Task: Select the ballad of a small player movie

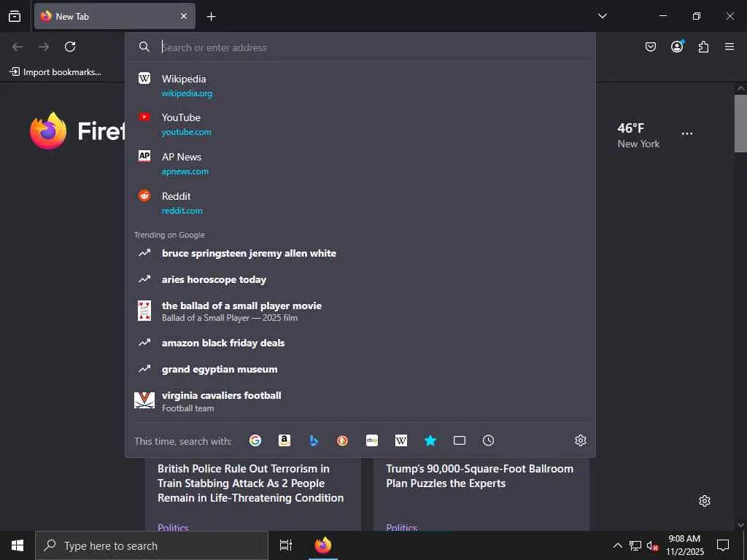Action: pos(360,311)
